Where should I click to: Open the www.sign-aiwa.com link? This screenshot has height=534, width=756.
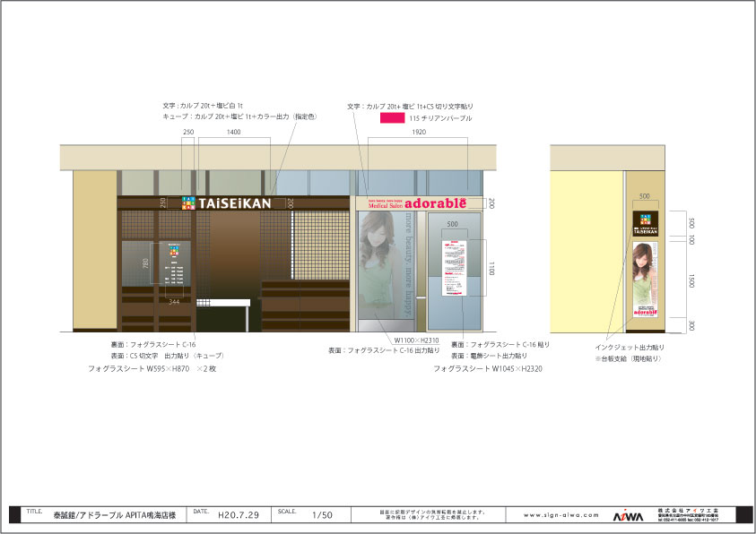tap(560, 515)
